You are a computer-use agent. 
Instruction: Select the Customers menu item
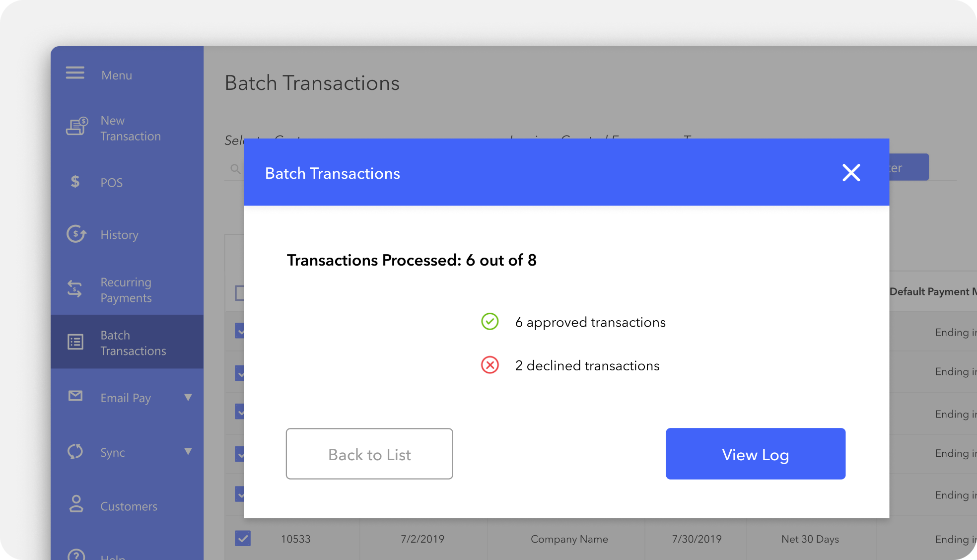(129, 506)
